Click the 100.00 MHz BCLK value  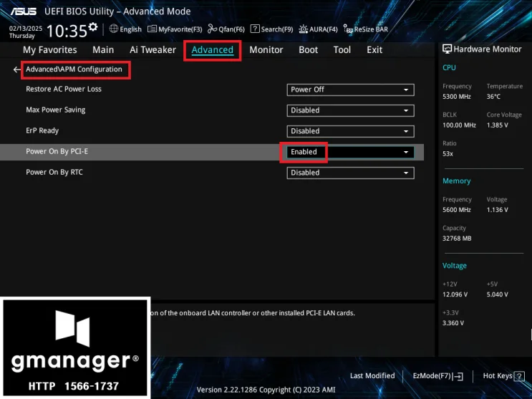[x=459, y=125]
